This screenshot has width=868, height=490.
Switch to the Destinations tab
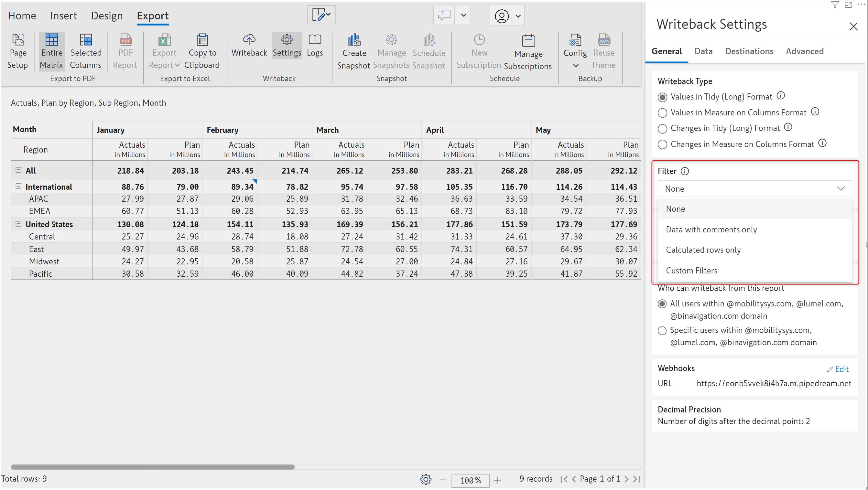(x=749, y=51)
